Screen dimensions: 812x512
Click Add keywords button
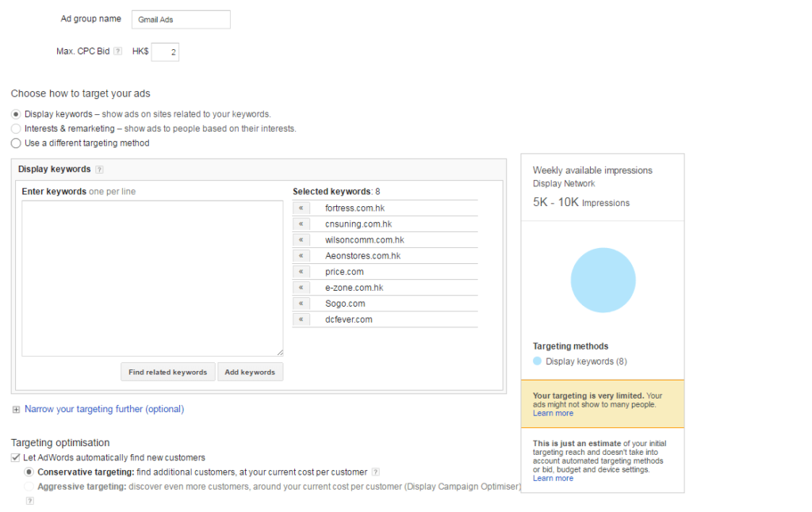tap(250, 373)
